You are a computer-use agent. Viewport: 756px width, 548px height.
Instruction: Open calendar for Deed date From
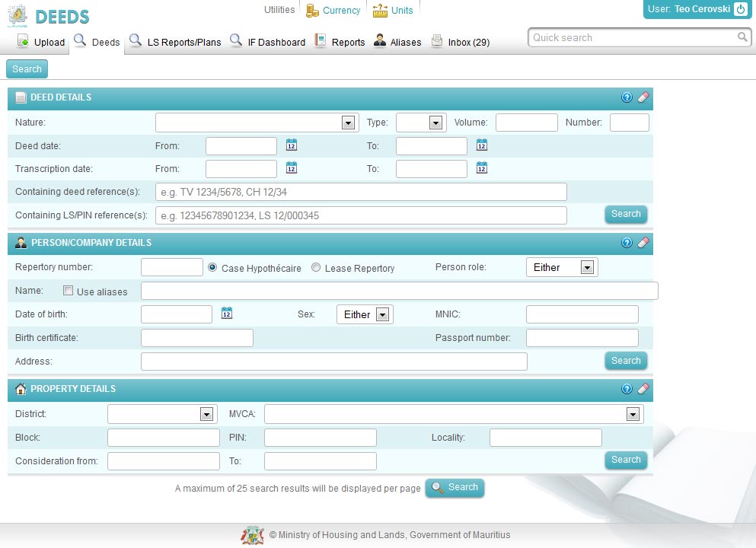[292, 145]
